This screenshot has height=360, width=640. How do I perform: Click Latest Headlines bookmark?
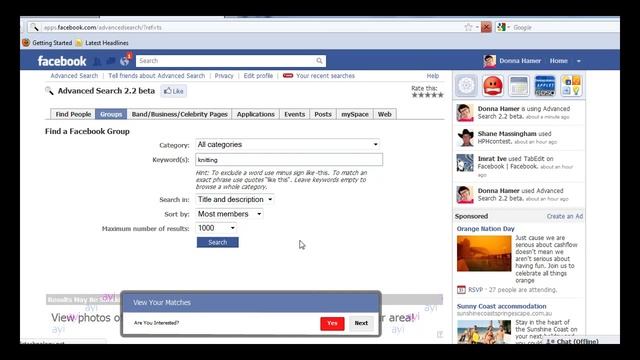click(x=107, y=43)
